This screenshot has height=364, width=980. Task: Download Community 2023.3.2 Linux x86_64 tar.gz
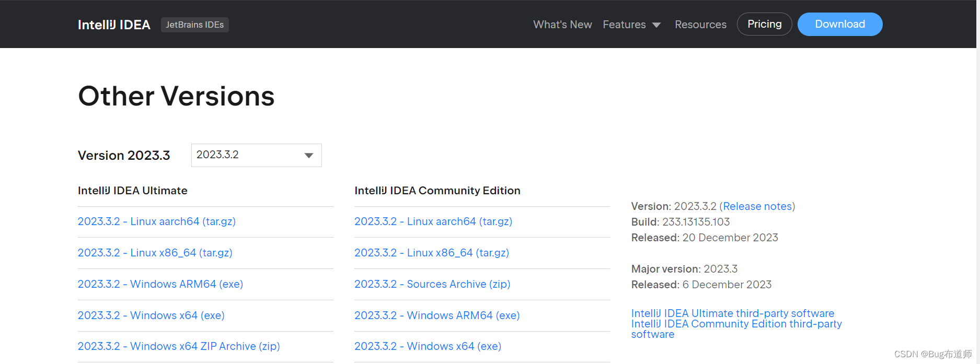pyautogui.click(x=432, y=253)
